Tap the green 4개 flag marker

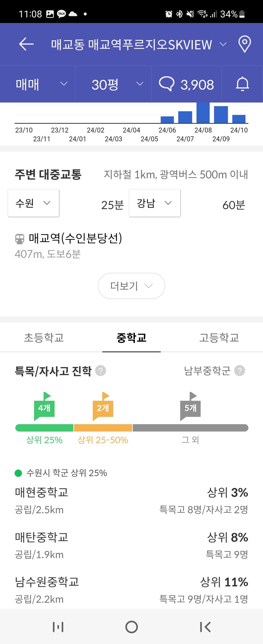[44, 406]
